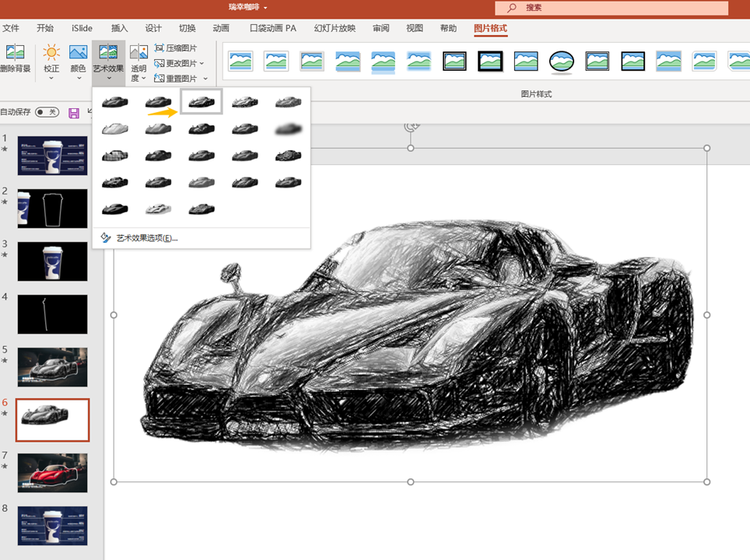The image size is (750, 560).
Task: Select slide 3 thumbnail
Action: [53, 261]
